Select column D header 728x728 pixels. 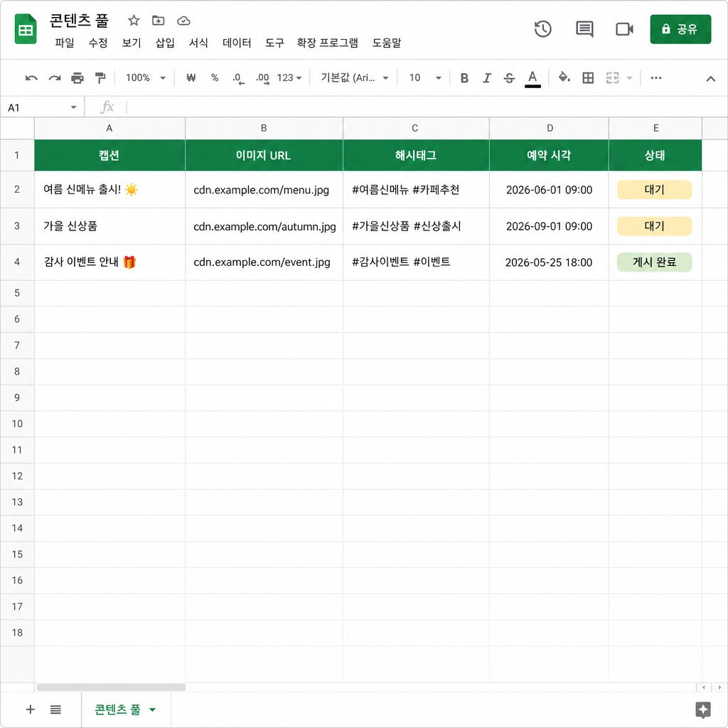tap(550, 128)
